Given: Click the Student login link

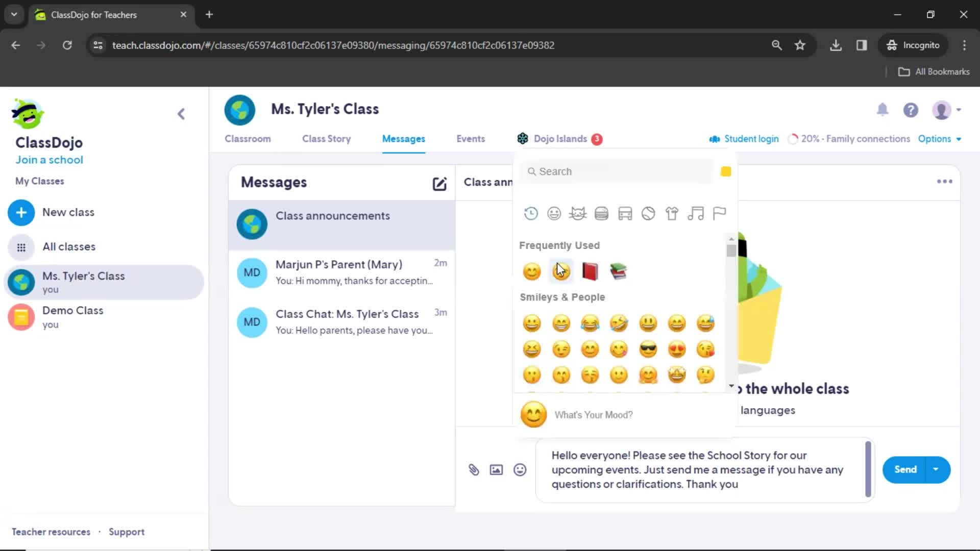Looking at the screenshot, I should point(744,139).
